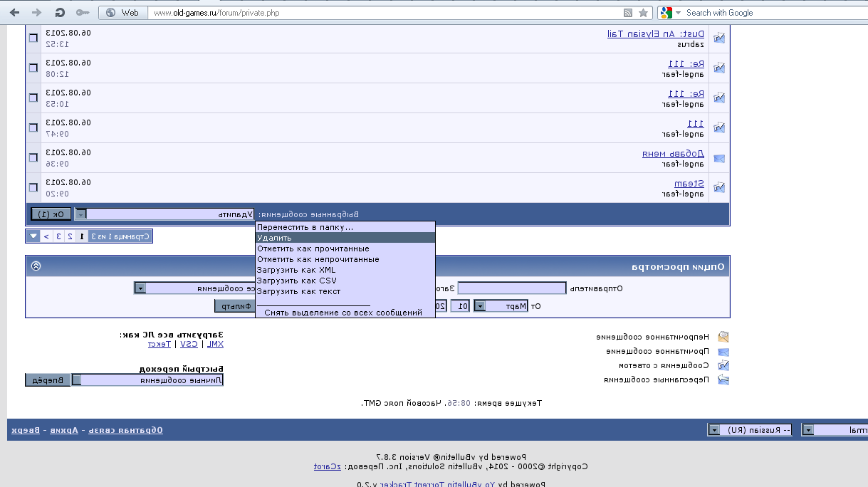
Task: Reload the page with the refresh icon
Action: [60, 12]
